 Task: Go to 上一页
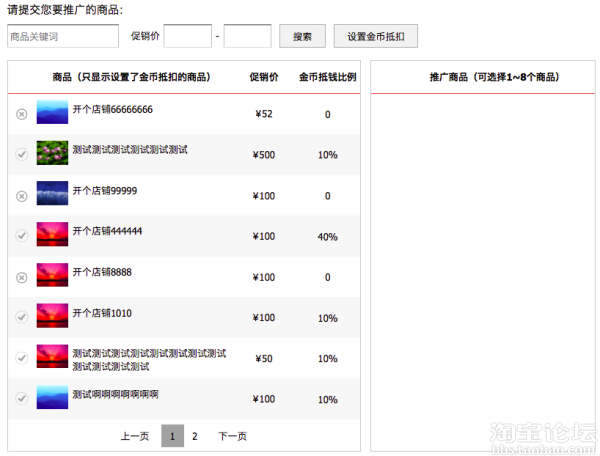(x=135, y=436)
